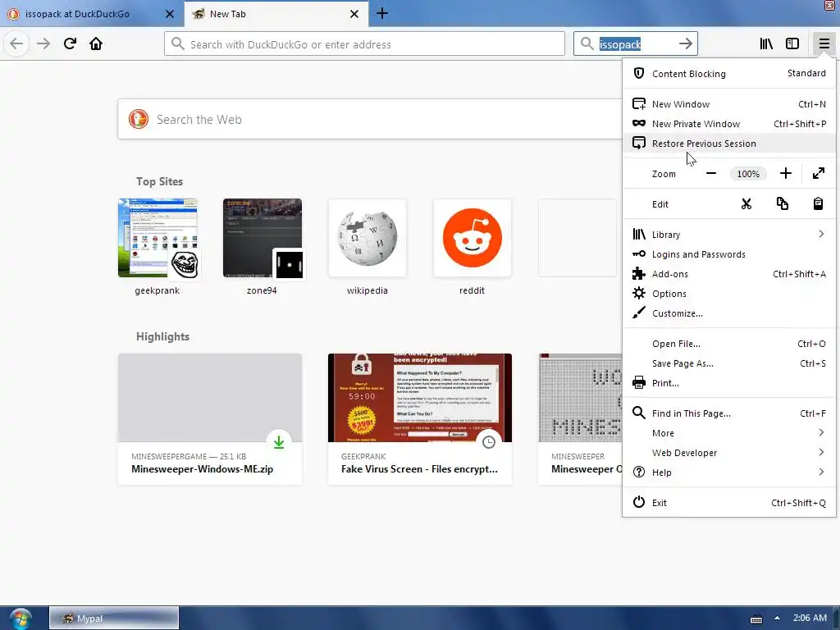Reload the current page
This screenshot has width=840, height=630.
(x=70, y=43)
